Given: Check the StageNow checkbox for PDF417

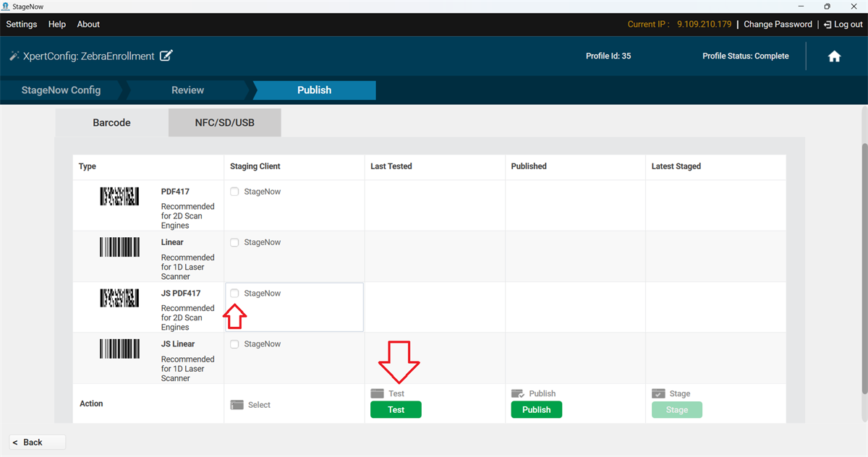Looking at the screenshot, I should (x=234, y=191).
